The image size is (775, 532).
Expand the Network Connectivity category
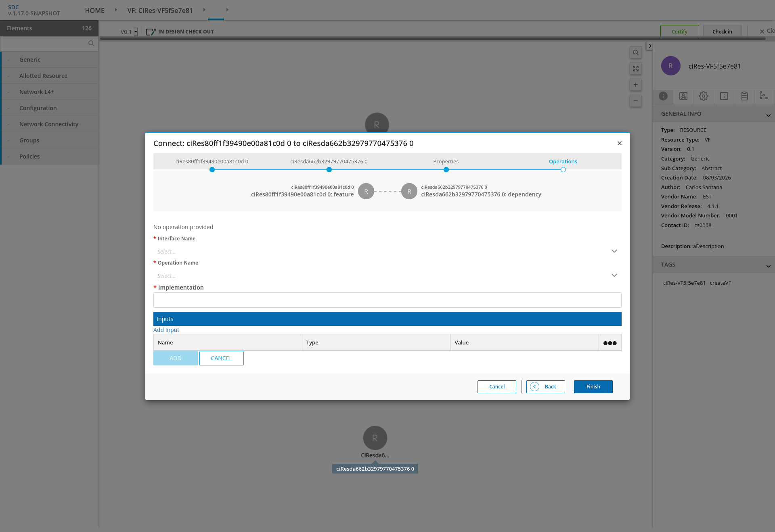click(x=49, y=124)
